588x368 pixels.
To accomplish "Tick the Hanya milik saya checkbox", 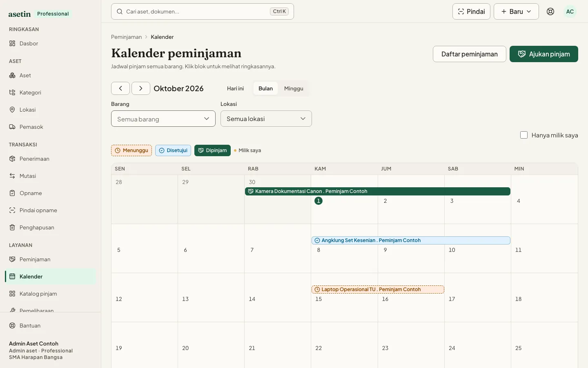I will 524,135.
